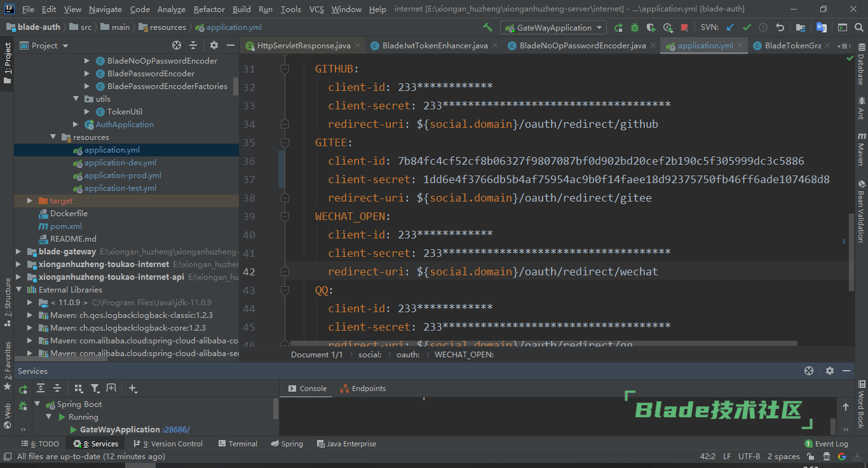Select pom.xml in the project tree

point(65,226)
